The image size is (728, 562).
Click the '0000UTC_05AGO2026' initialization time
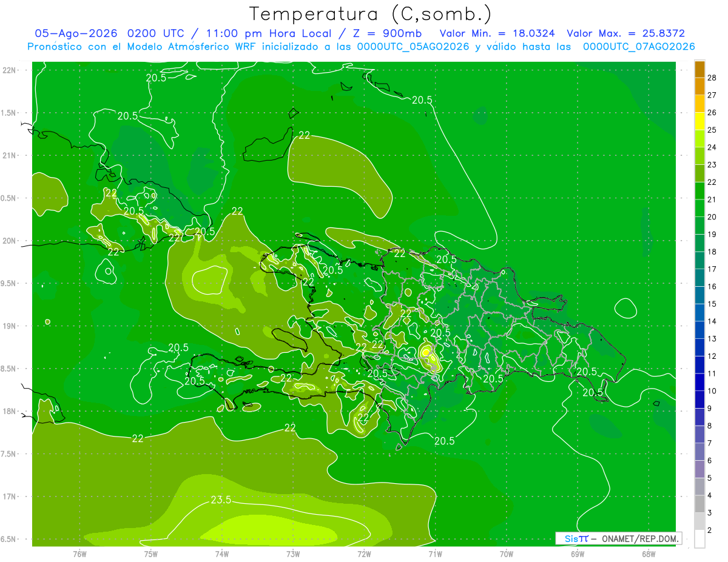(413, 47)
